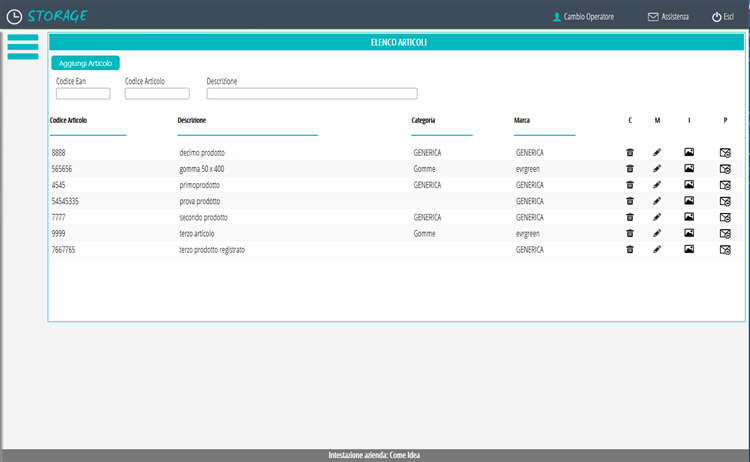The image size is (750, 462).
Task: Delete article 7667765 with trash icon
Action: (630, 250)
